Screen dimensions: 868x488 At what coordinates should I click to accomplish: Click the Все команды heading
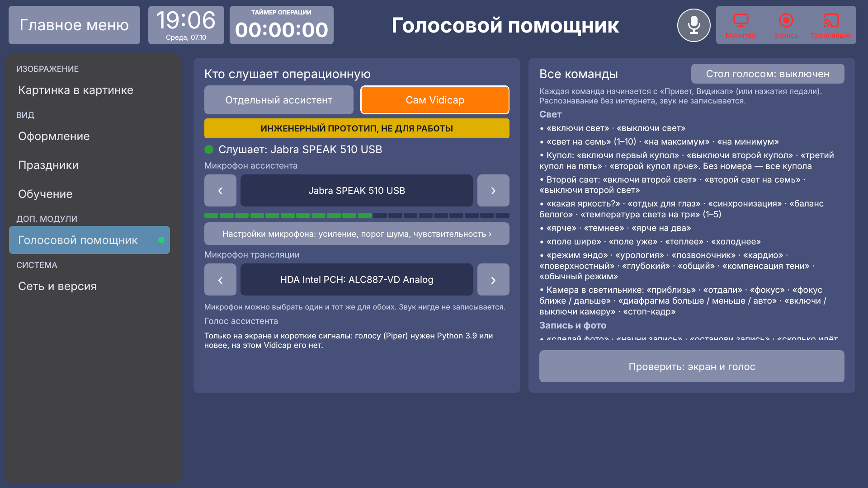coord(578,74)
